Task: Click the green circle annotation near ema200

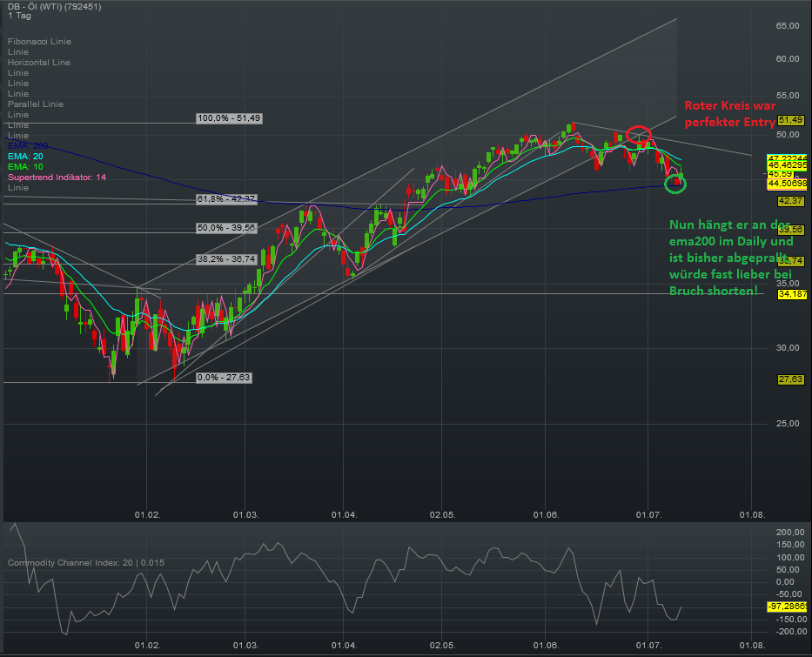Action: click(x=675, y=184)
